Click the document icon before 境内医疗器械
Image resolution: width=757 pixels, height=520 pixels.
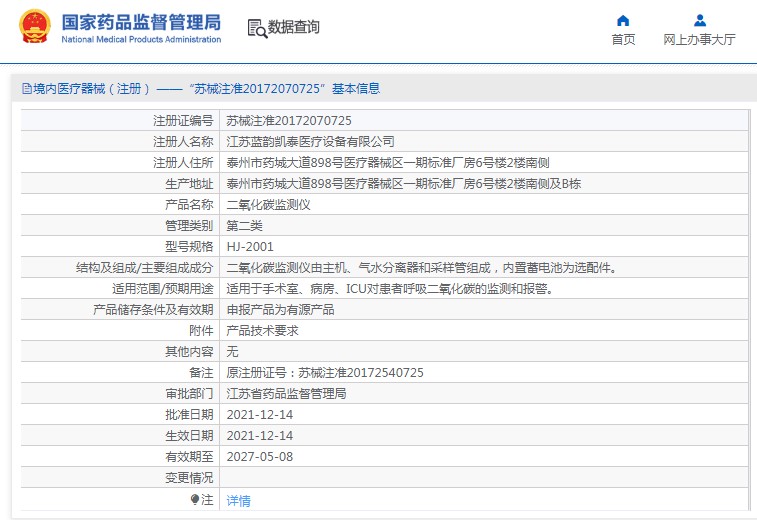(x=27, y=88)
